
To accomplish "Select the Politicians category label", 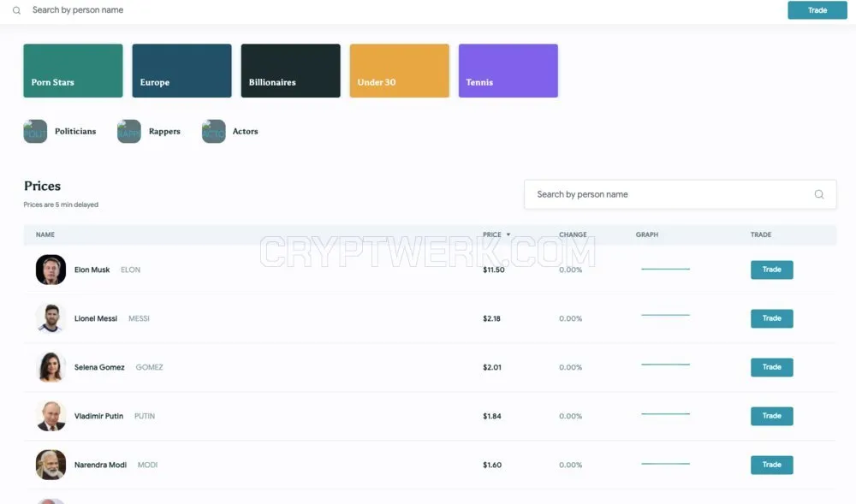I will [x=75, y=132].
